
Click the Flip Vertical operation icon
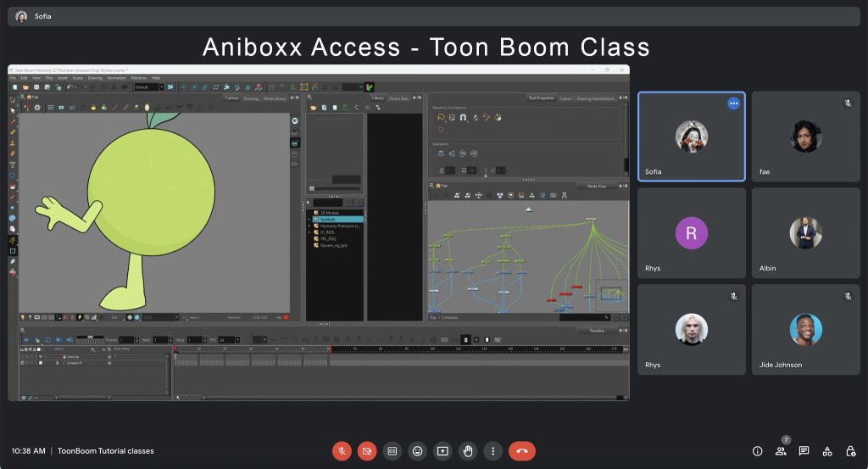coord(452,154)
